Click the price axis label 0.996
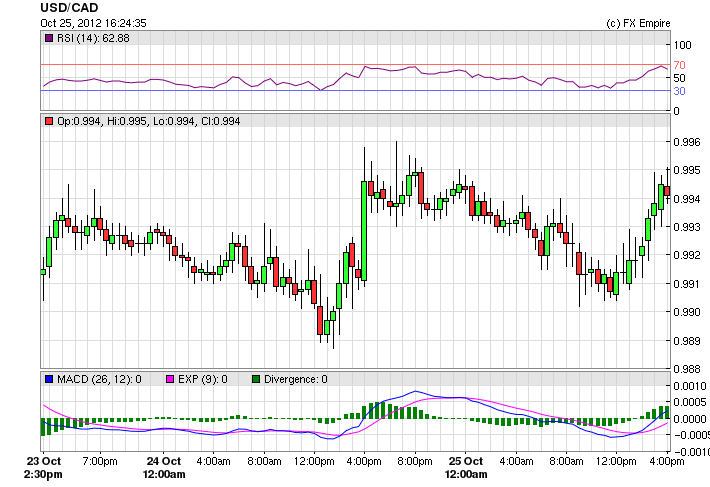Viewport: 710px width, 487px height. (687, 142)
